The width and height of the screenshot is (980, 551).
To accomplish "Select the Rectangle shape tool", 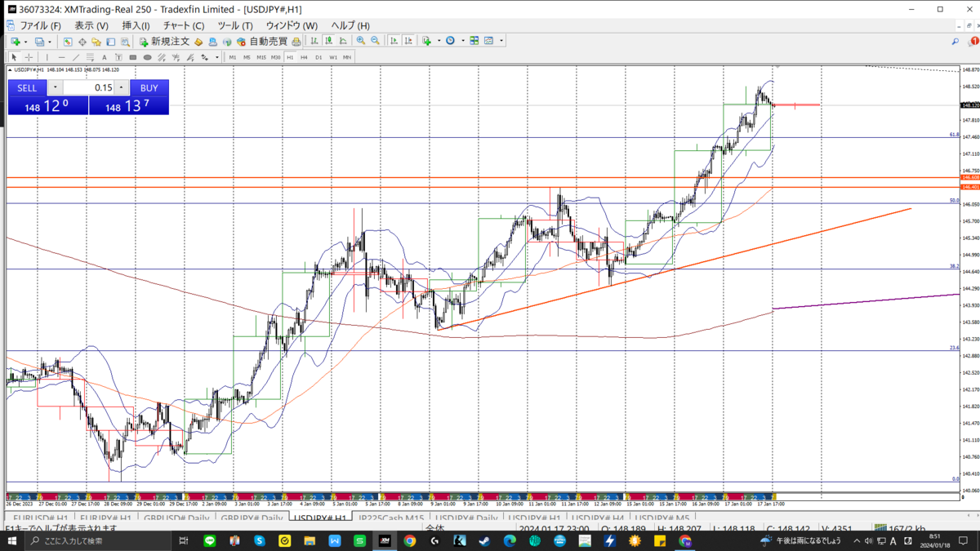I will click(133, 57).
